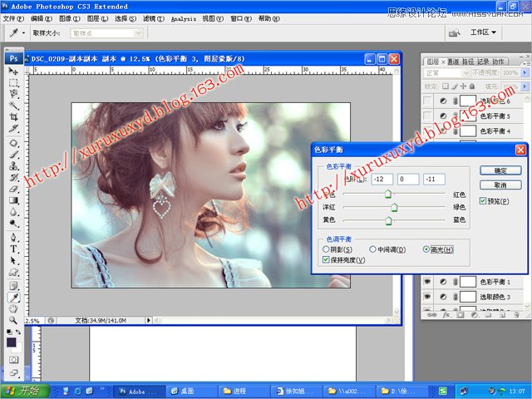
Task: Select the Move tool in the toolbox
Action: (x=14, y=72)
